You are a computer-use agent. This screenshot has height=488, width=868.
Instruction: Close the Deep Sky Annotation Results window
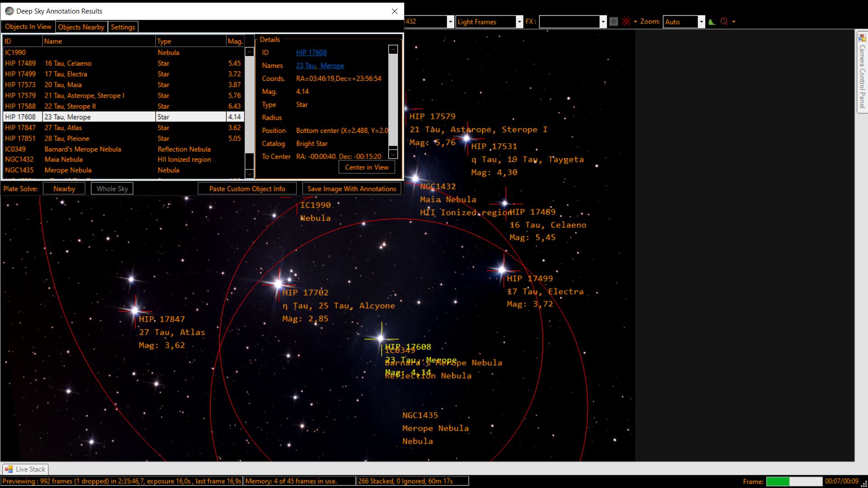[x=395, y=11]
